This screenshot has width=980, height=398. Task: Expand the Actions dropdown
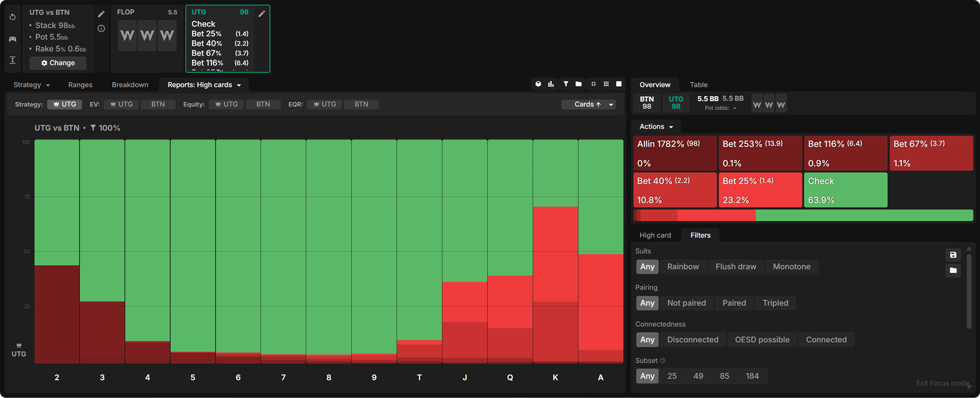pyautogui.click(x=656, y=127)
